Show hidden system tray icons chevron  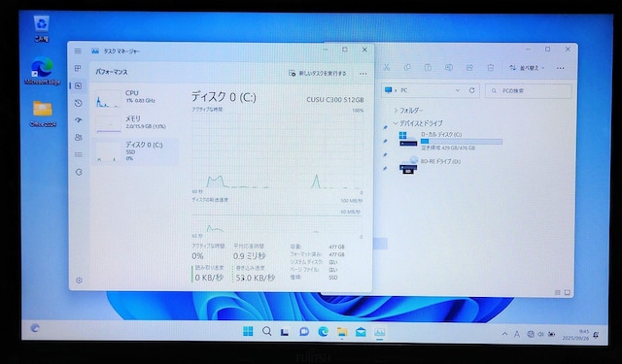tap(504, 334)
